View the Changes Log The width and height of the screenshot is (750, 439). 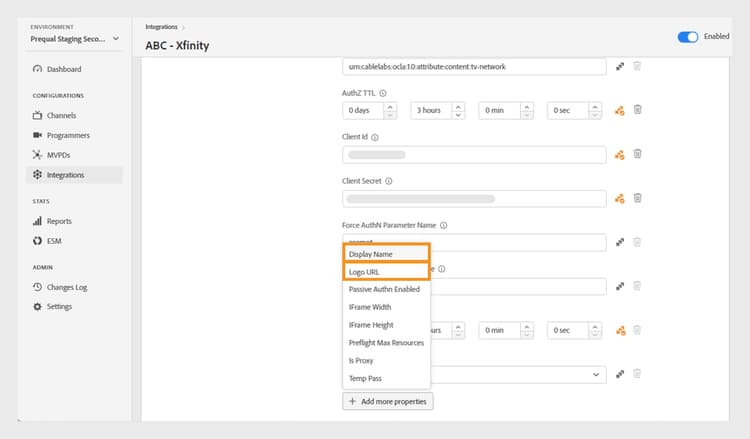pyautogui.click(x=67, y=287)
